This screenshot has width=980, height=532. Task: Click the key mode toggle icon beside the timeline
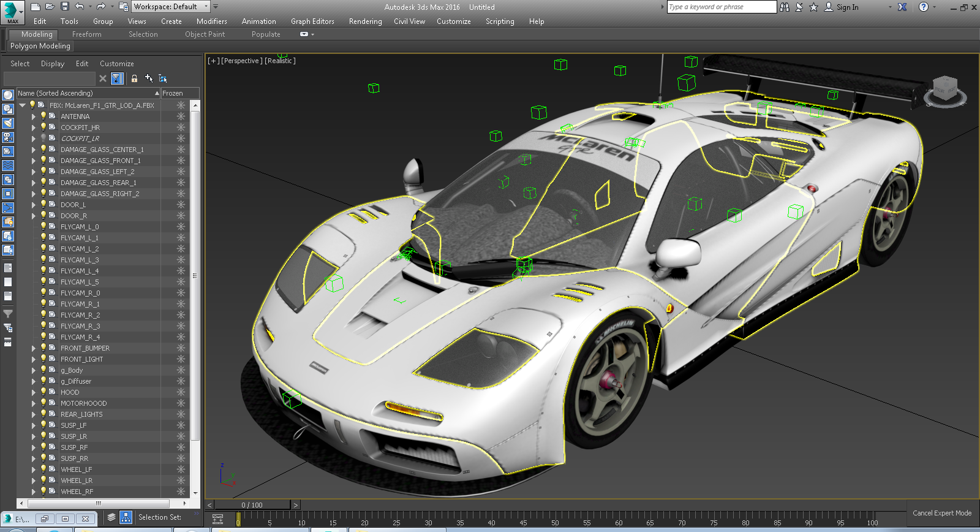pyautogui.click(x=217, y=519)
